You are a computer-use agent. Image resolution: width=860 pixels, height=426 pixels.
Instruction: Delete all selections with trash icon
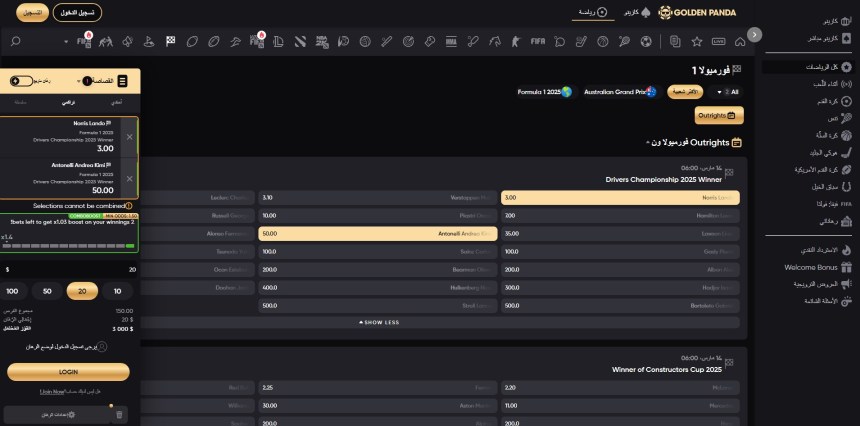click(x=120, y=414)
